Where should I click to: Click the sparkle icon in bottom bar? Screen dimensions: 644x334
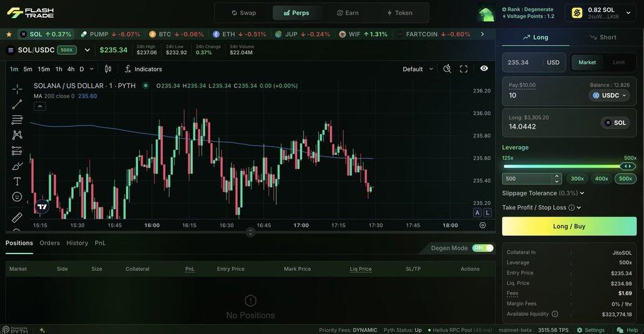coord(42,330)
